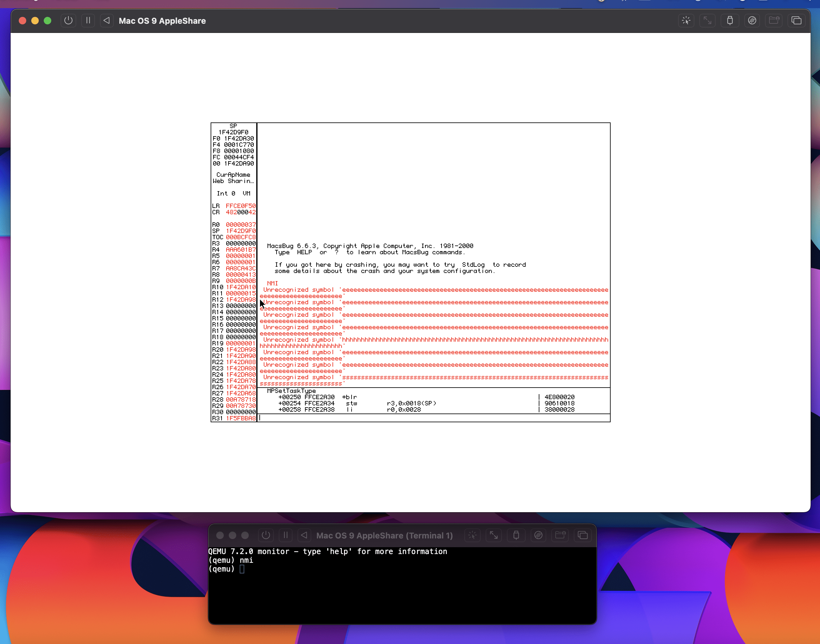820x644 pixels.
Task: Click the 'R31 1F5FBBA8' register row
Action: pyautogui.click(x=233, y=418)
